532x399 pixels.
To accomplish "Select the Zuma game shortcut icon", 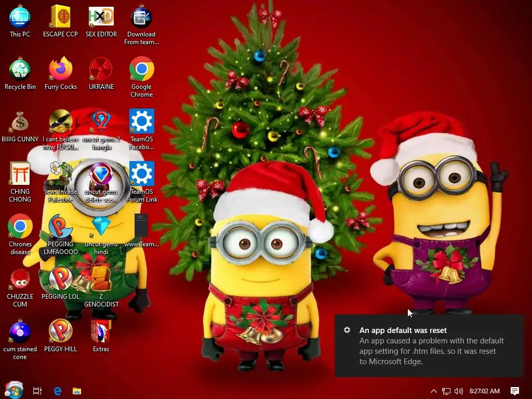I will click(101, 288).
